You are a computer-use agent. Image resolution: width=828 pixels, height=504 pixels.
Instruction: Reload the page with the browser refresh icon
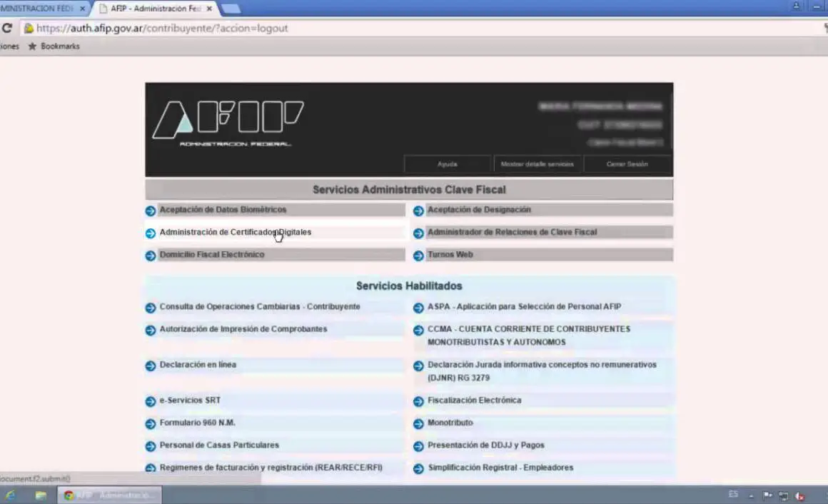click(x=7, y=28)
